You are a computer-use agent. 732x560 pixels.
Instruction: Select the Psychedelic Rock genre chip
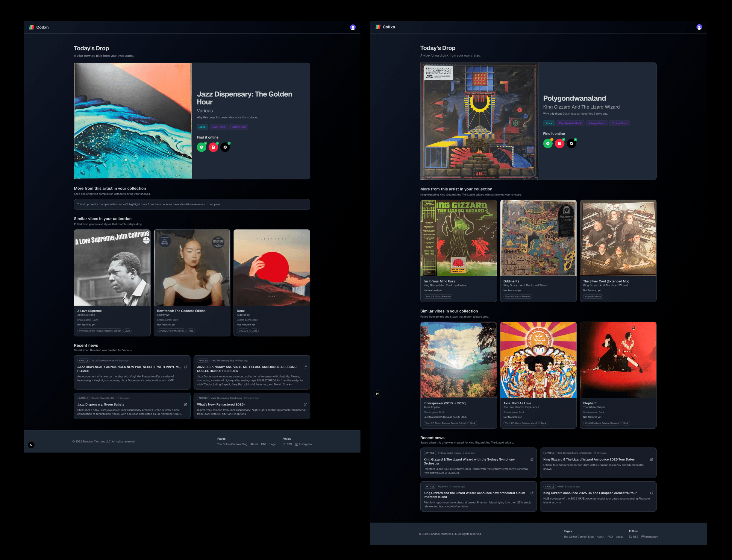pyautogui.click(x=570, y=123)
